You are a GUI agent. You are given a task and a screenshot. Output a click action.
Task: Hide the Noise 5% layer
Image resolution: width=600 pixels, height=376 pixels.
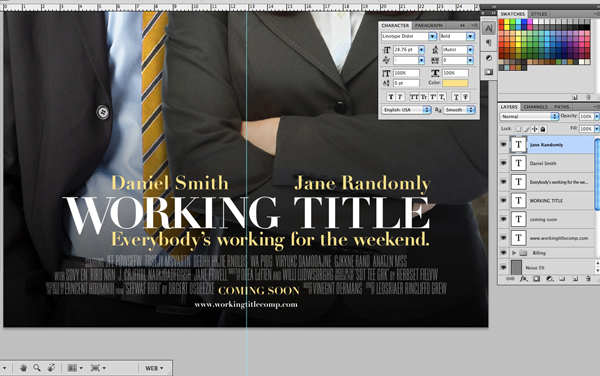point(504,268)
